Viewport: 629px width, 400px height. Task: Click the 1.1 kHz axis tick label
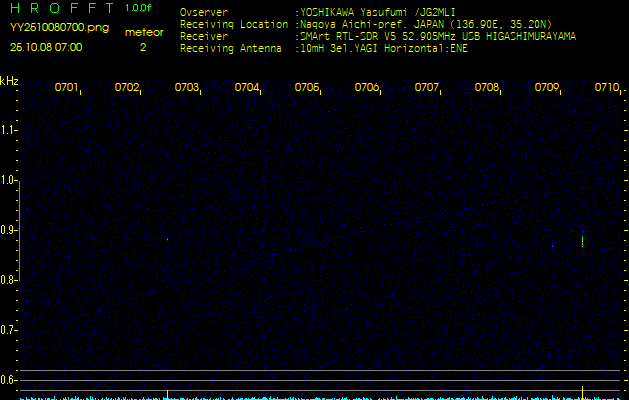[x=8, y=130]
